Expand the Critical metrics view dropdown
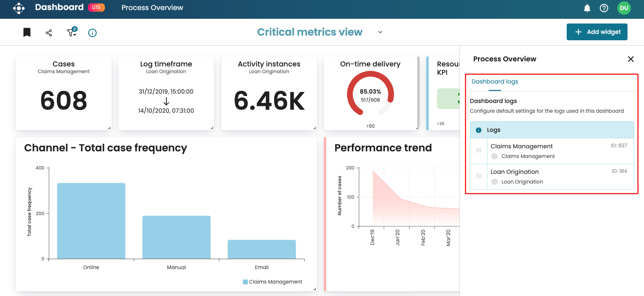Image resolution: width=644 pixels, height=296 pixels. click(380, 32)
